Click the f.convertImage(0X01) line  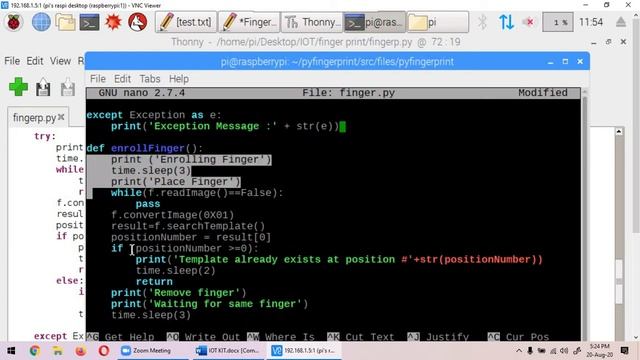tap(173, 215)
